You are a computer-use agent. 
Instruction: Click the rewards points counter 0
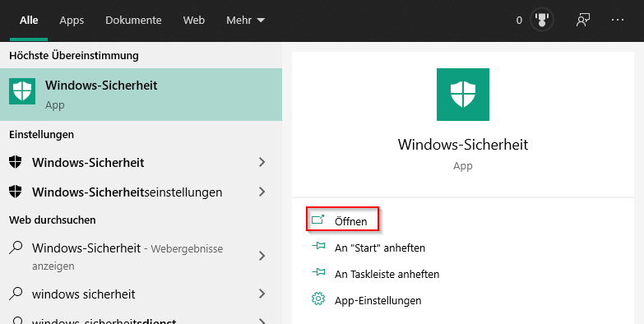pyautogui.click(x=519, y=20)
